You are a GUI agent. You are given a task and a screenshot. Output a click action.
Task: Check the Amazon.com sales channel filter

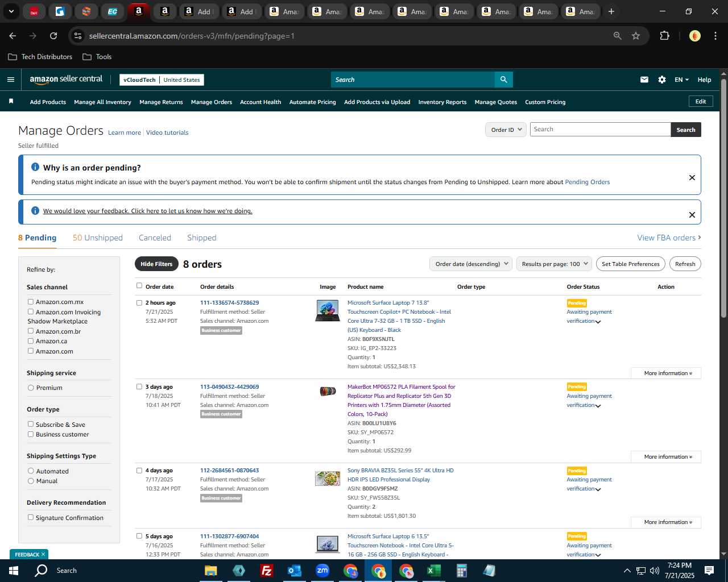coord(31,351)
